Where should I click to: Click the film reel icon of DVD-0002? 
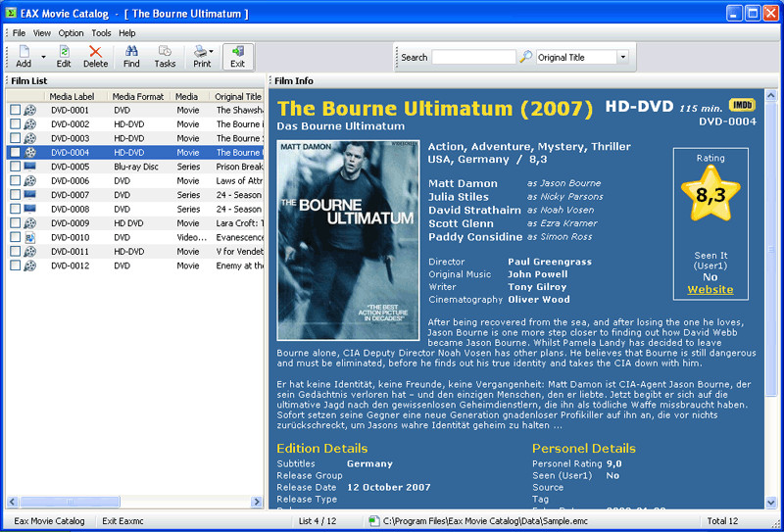click(x=30, y=124)
